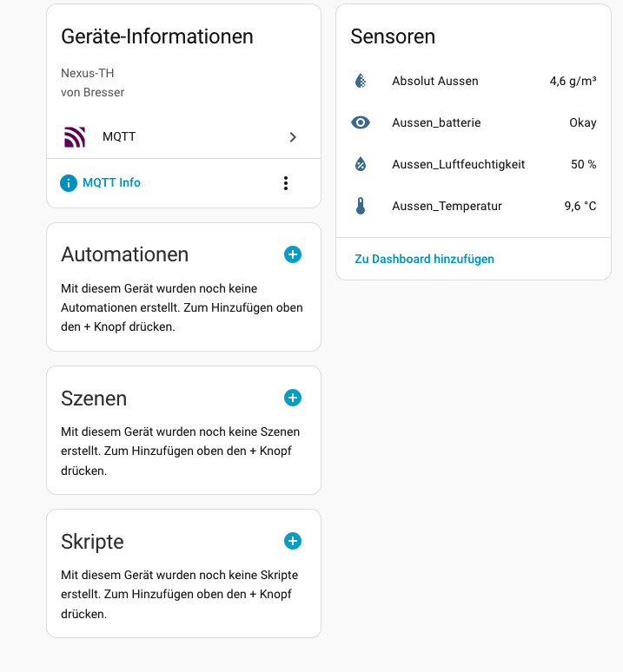Click the blue info circle icon
Viewport: 623px width, 672px height.
pos(69,183)
